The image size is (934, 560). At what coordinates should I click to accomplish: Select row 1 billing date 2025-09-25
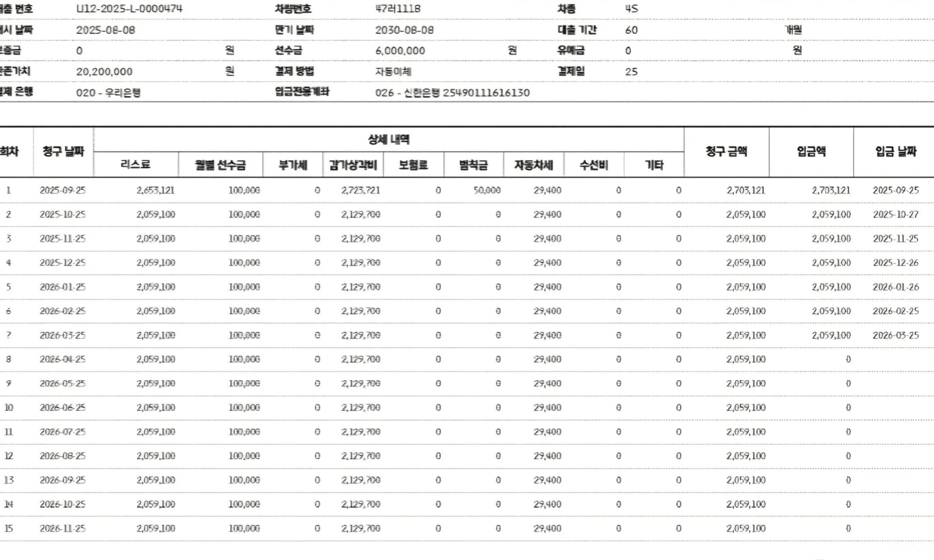coord(63,190)
